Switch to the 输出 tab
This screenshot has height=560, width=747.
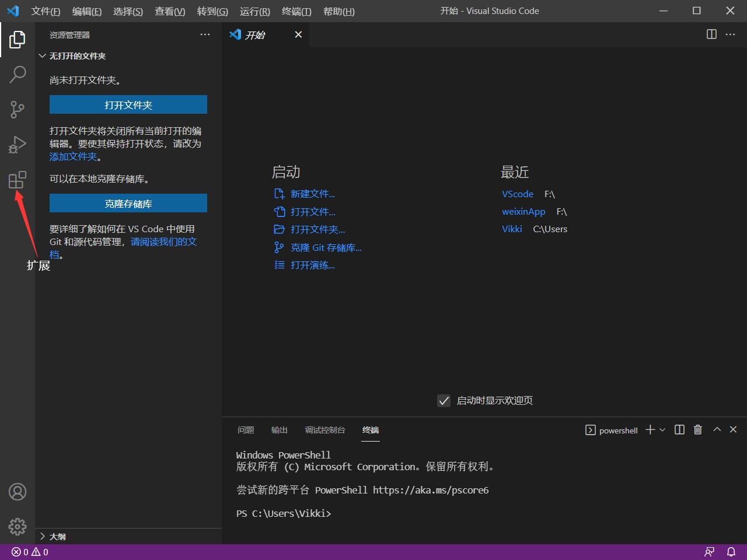pyautogui.click(x=279, y=430)
